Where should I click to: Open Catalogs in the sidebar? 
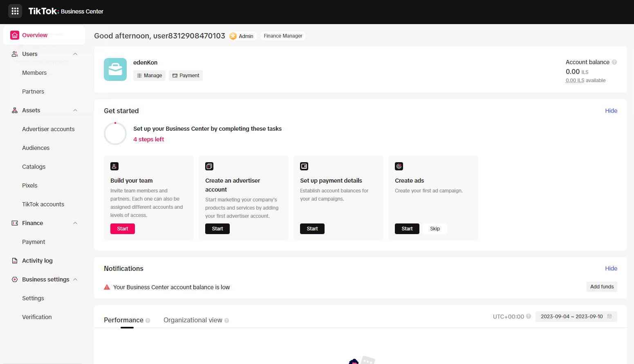point(34,167)
